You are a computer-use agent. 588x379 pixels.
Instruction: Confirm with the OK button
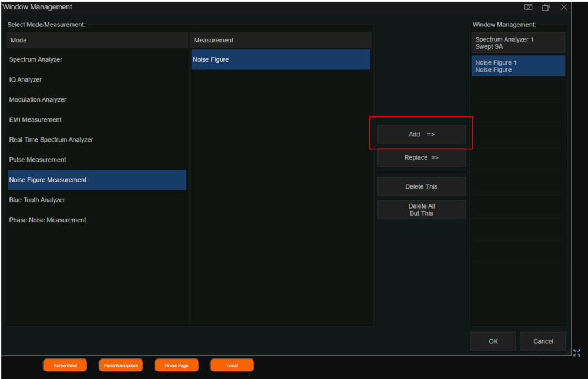pos(493,341)
